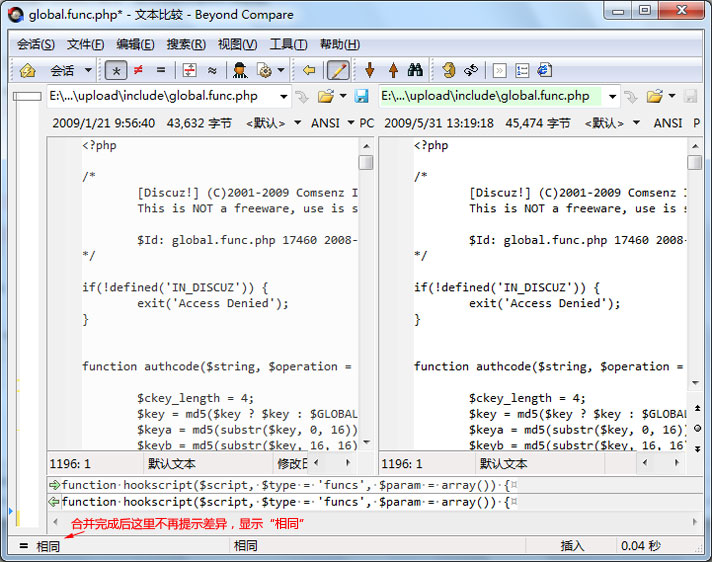Open the 编辑(E) menu
Viewport: 712px width, 562px height.
point(135,44)
